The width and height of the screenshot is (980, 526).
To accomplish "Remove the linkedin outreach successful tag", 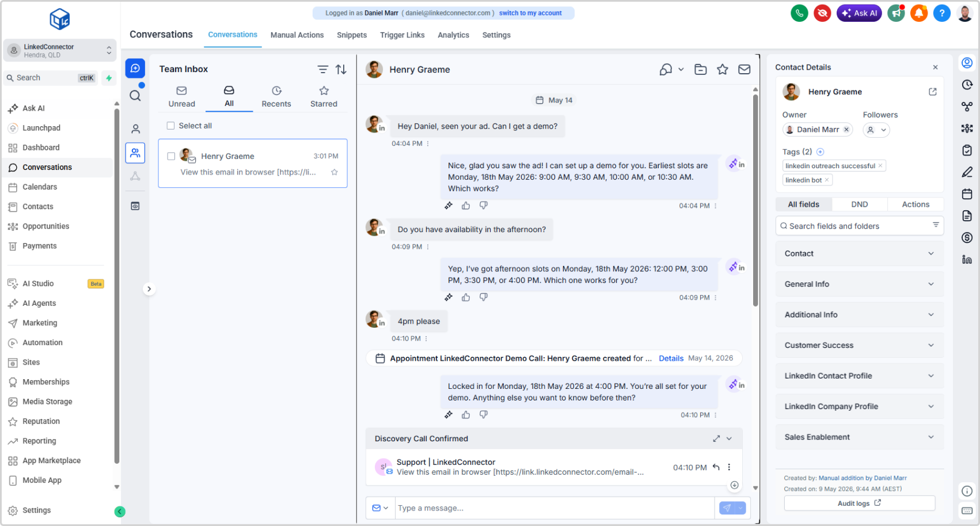I will tap(880, 166).
